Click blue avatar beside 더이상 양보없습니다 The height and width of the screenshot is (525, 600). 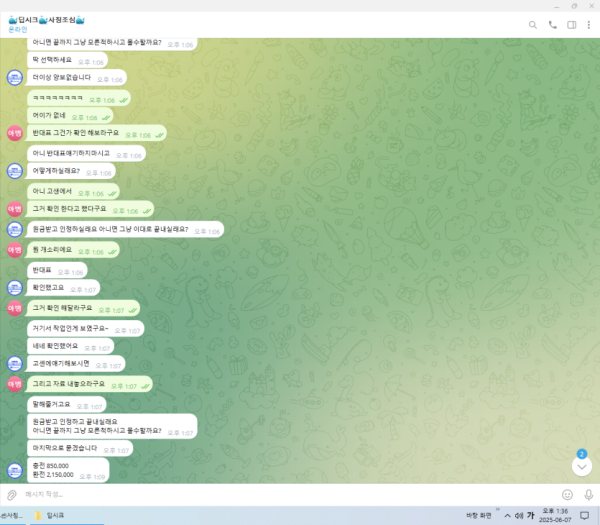point(15,78)
